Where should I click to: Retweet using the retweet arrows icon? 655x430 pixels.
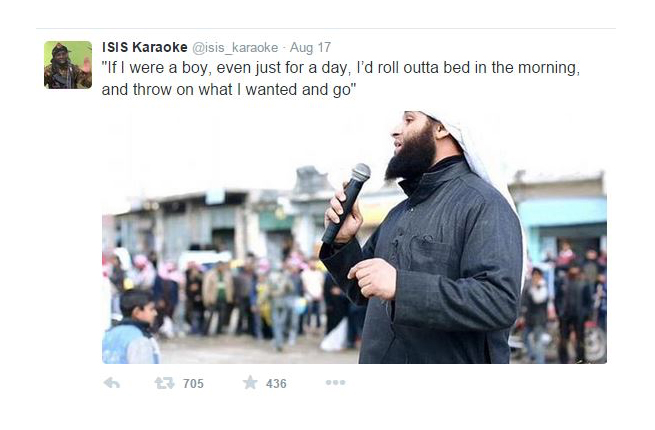164,383
